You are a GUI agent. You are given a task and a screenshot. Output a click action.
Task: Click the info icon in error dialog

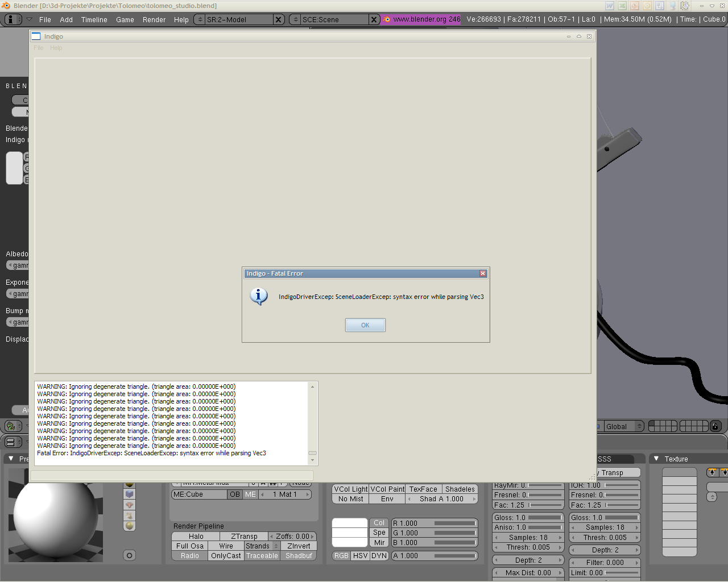point(258,296)
